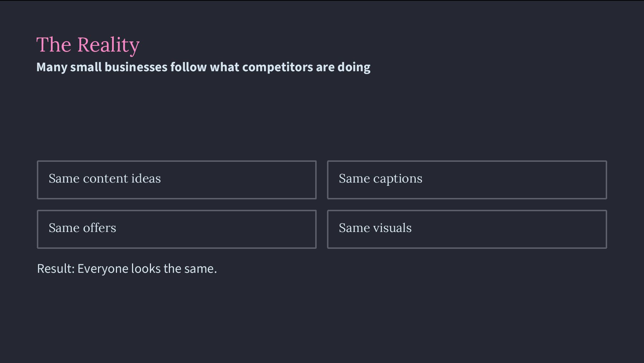Click the 'Same content ideas' box

[176, 180]
